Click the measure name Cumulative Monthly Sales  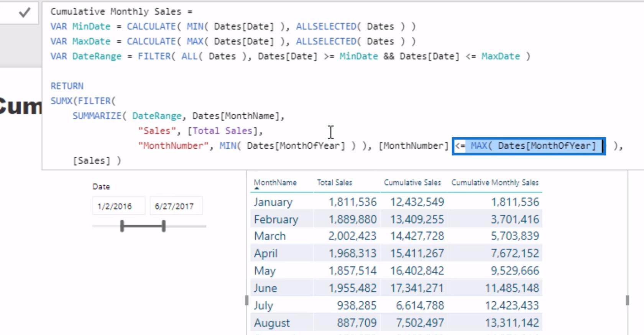[116, 11]
